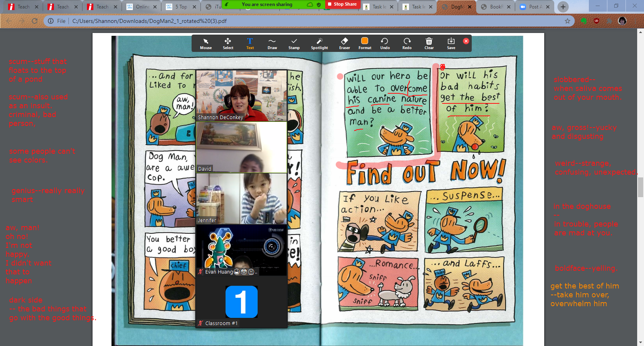
Task: Open the uBlock red shield extension
Action: [x=597, y=21]
